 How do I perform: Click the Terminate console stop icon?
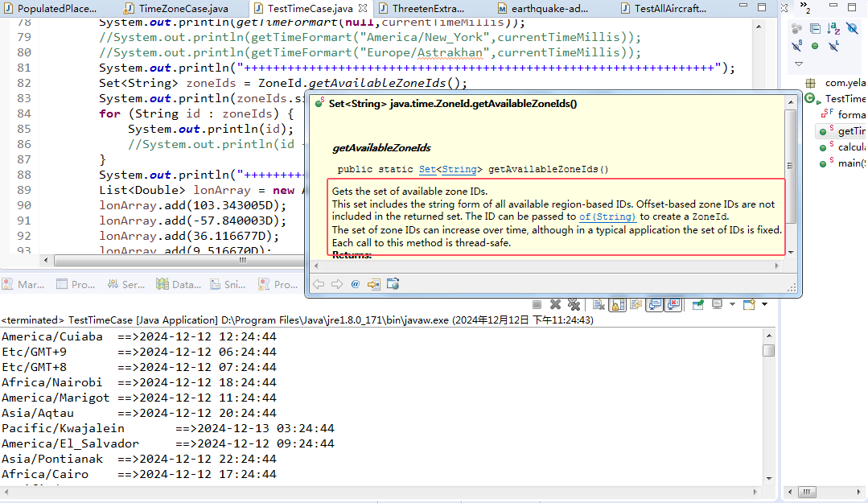pyautogui.click(x=537, y=304)
